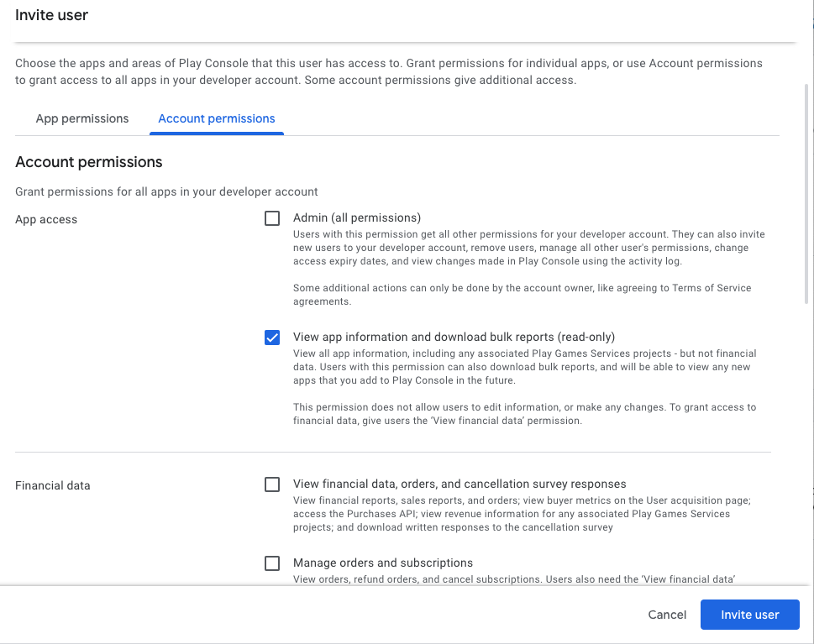The image size is (814, 644).
Task: Click 'This permission does not allow users' paragraph
Action: point(524,414)
